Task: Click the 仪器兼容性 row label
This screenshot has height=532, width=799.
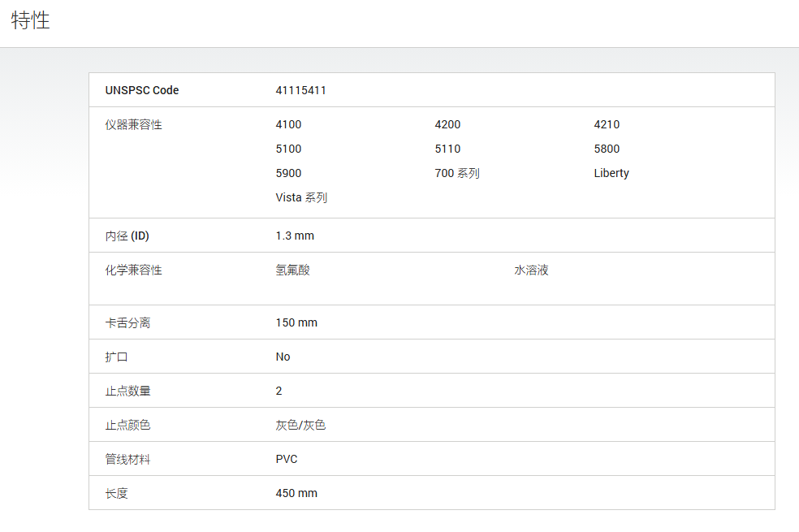Action: [133, 125]
